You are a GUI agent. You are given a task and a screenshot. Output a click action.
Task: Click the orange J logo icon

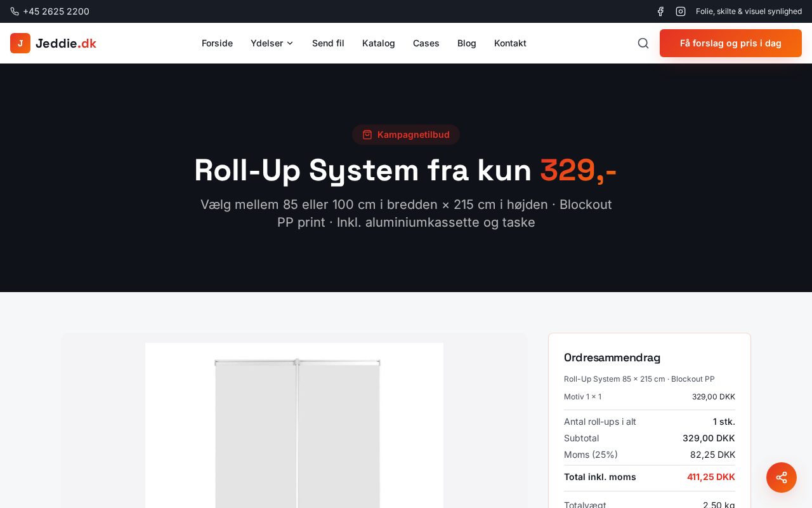tap(20, 43)
